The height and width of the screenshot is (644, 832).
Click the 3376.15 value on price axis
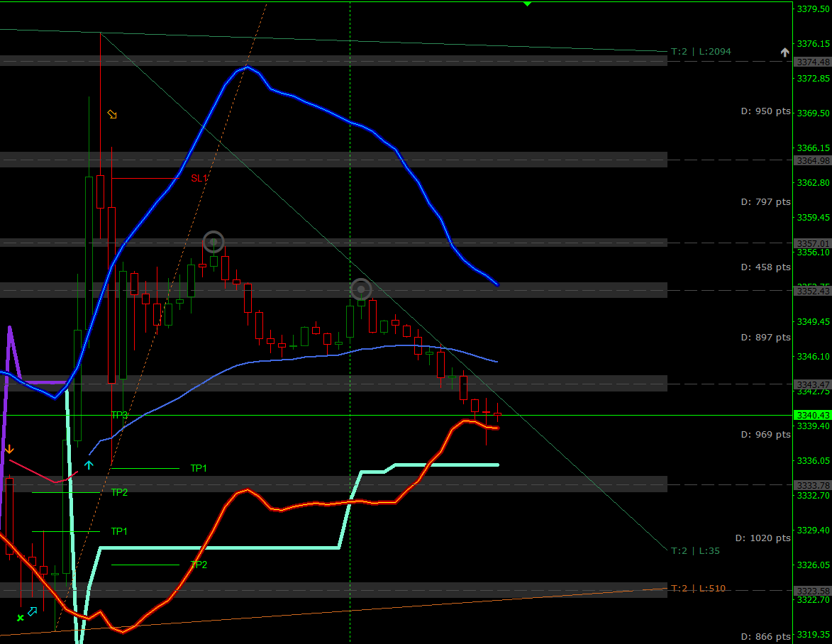[x=814, y=43]
